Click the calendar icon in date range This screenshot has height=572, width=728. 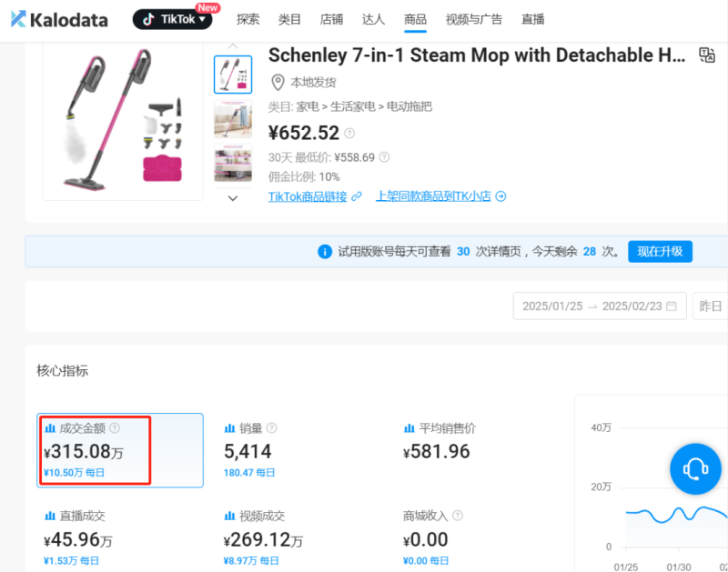[672, 306]
